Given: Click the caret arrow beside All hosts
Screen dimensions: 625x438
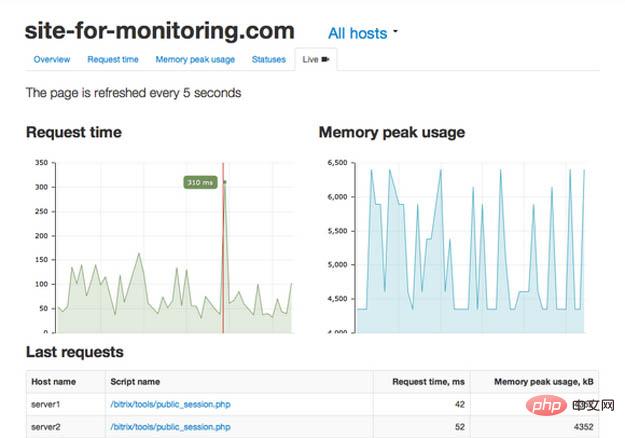Looking at the screenshot, I should 395,31.
